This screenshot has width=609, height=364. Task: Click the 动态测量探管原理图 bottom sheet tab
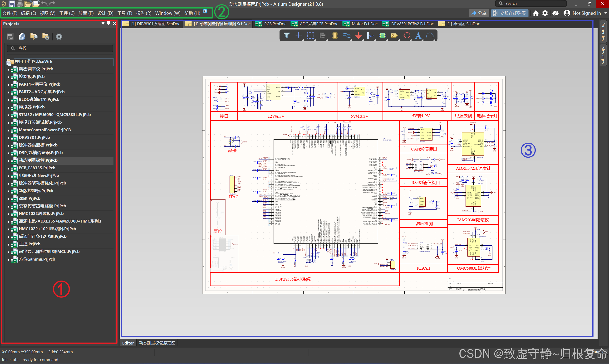point(157,343)
